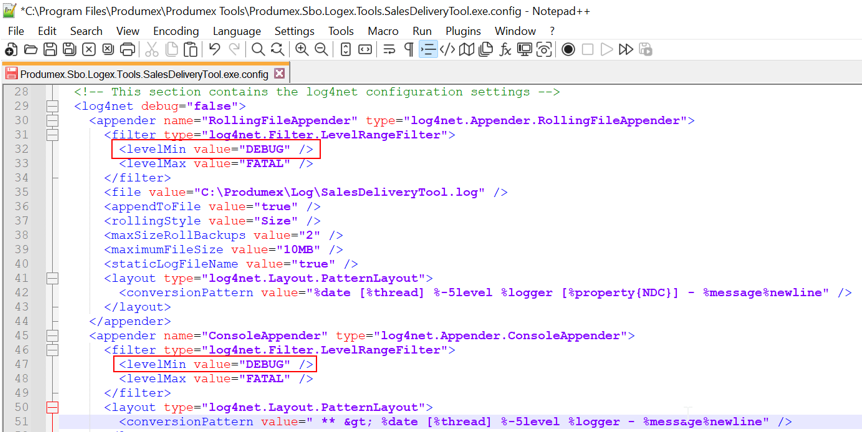
Task: Cut the selected text
Action: pos(152,50)
